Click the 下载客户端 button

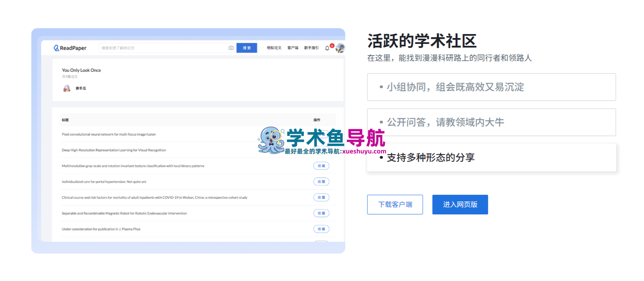395,205
